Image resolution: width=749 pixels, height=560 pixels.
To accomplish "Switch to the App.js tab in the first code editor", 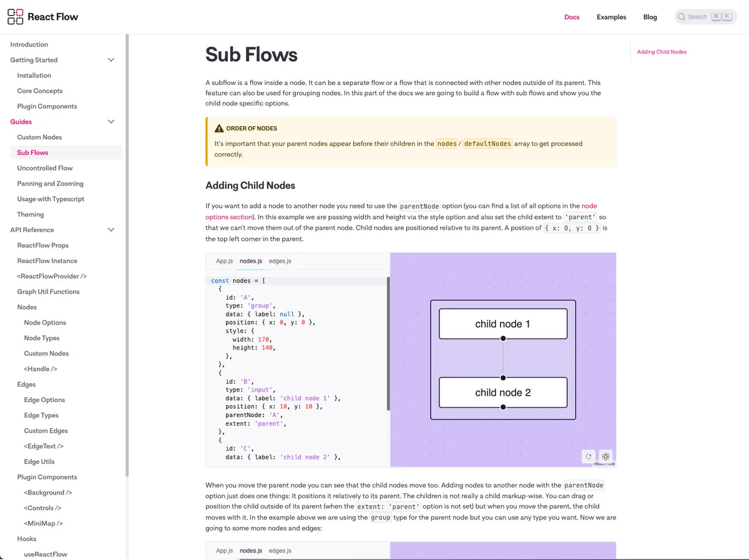I will click(224, 261).
